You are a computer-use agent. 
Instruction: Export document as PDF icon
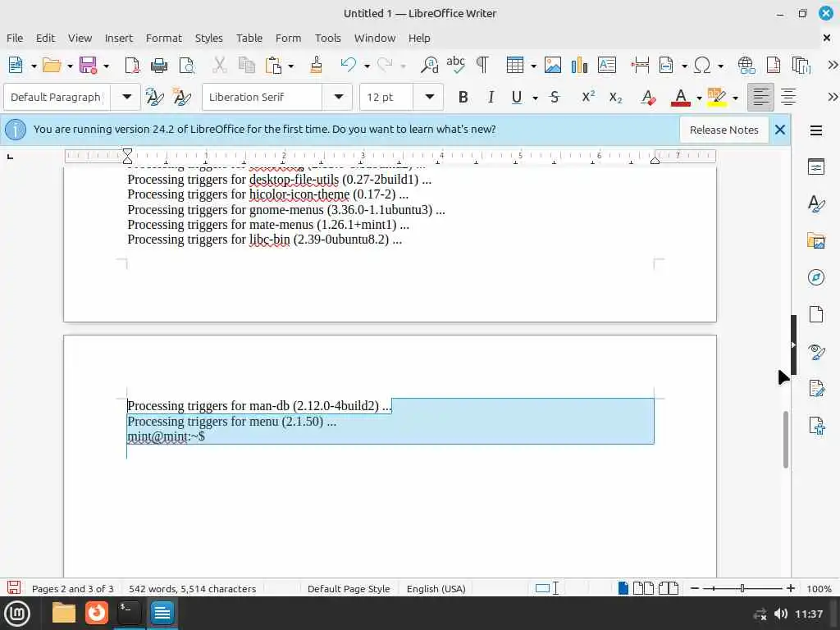pos(132,65)
